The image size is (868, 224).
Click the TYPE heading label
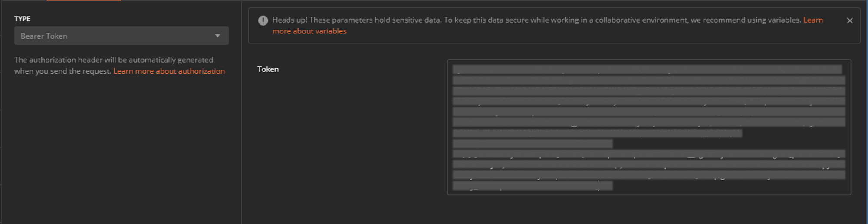[x=22, y=19]
